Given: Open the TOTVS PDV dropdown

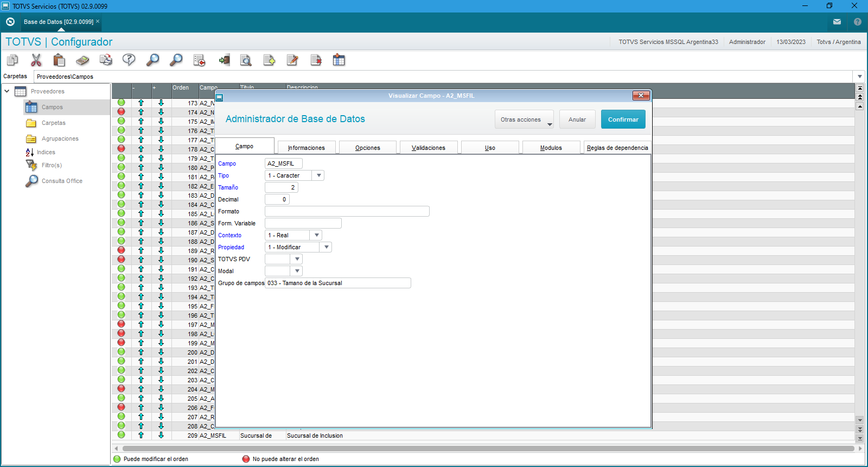Looking at the screenshot, I should (x=297, y=259).
